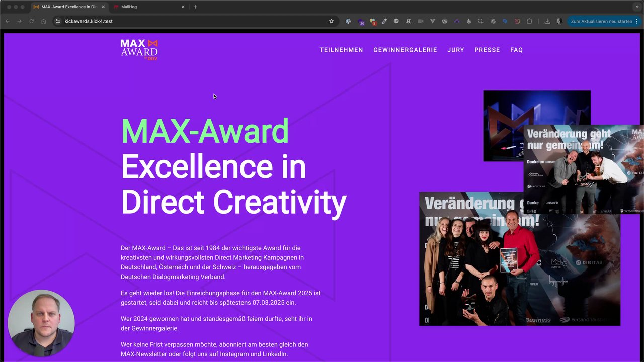
Task: Open the red @ extension icon
Action: coord(517,21)
